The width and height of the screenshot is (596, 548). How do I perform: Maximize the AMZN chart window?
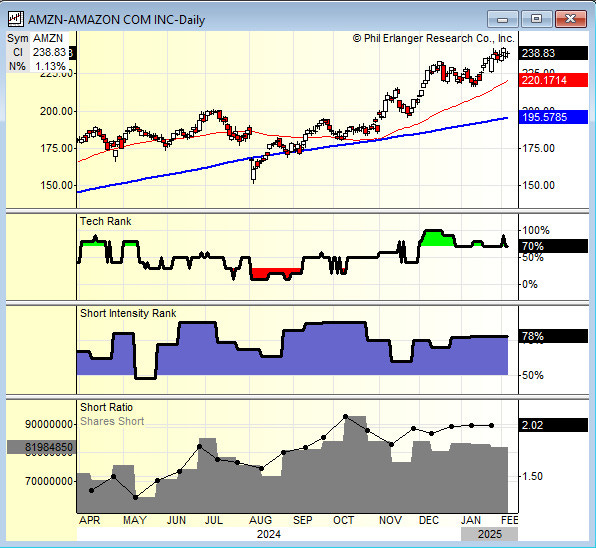(x=536, y=19)
